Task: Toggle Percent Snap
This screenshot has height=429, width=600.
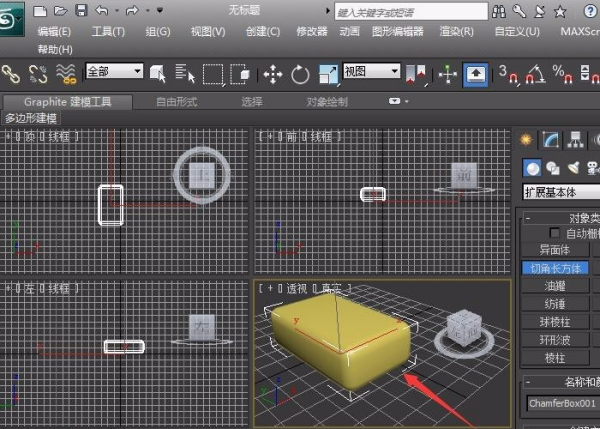Action: [x=562, y=74]
